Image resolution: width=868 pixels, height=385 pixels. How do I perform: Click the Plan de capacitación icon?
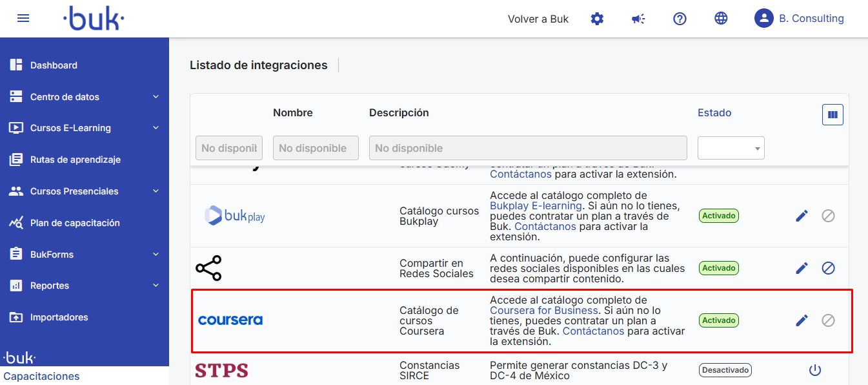16,223
